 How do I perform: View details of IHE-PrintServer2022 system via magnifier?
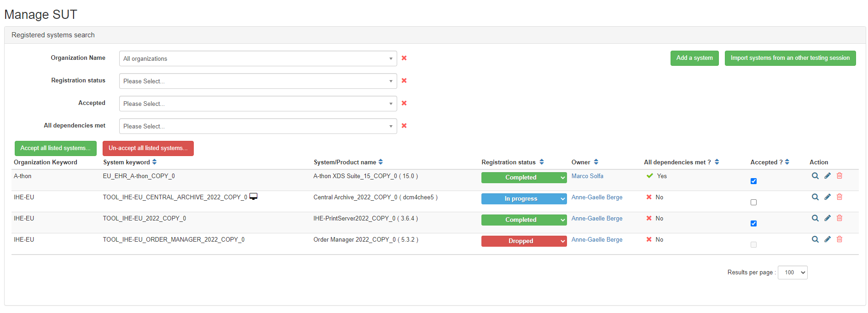(815, 218)
